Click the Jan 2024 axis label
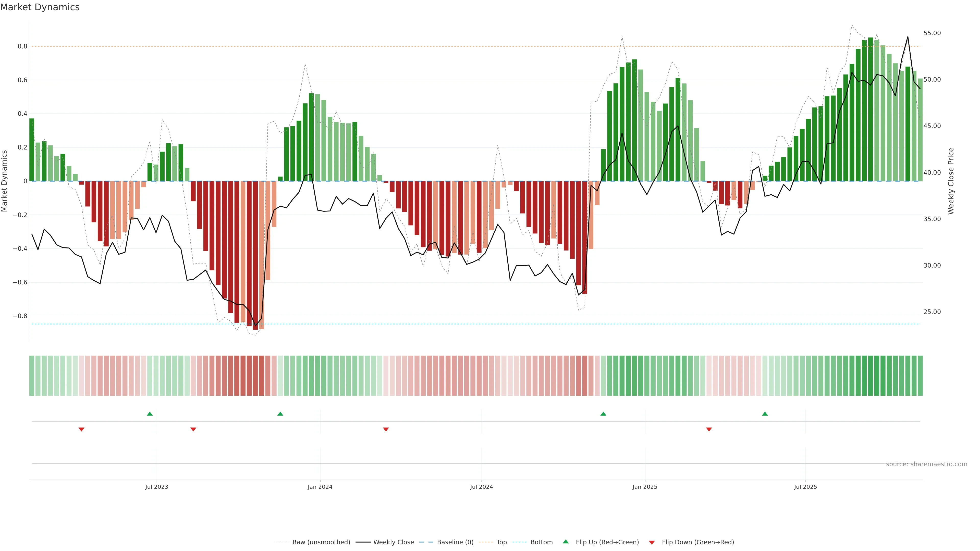This screenshot has width=980, height=551. [x=320, y=487]
